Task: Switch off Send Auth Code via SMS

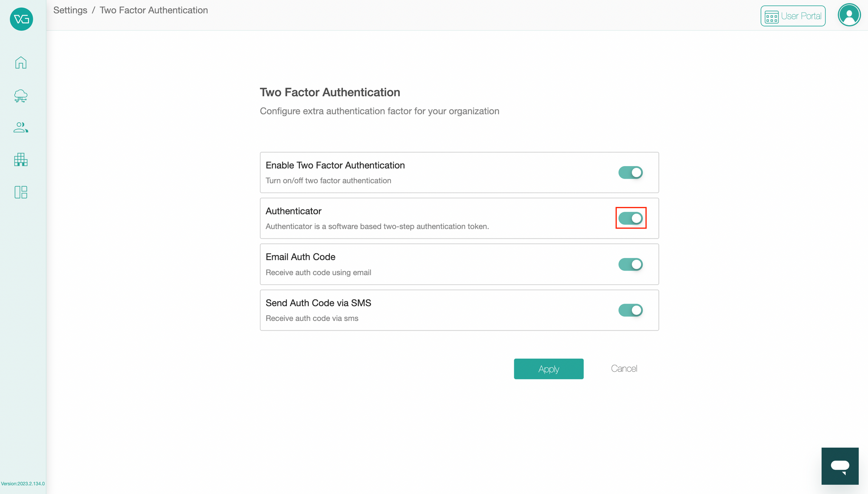Action: coord(630,310)
